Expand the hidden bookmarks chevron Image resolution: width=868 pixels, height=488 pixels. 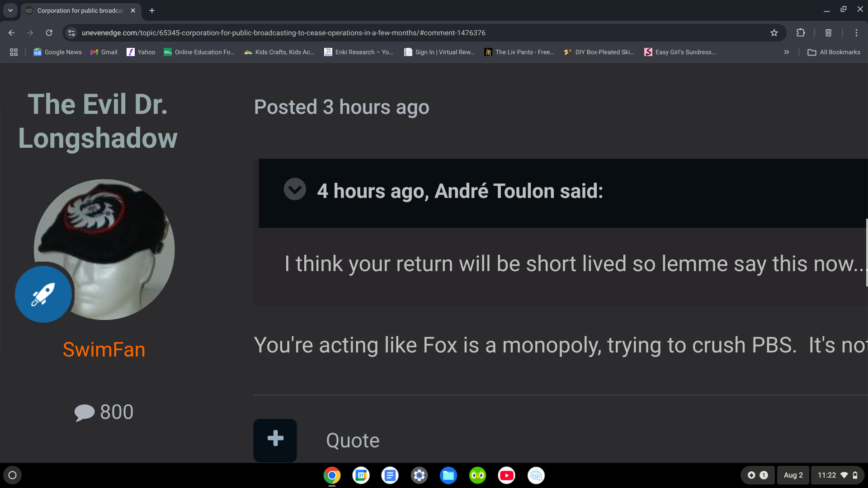[x=787, y=52]
